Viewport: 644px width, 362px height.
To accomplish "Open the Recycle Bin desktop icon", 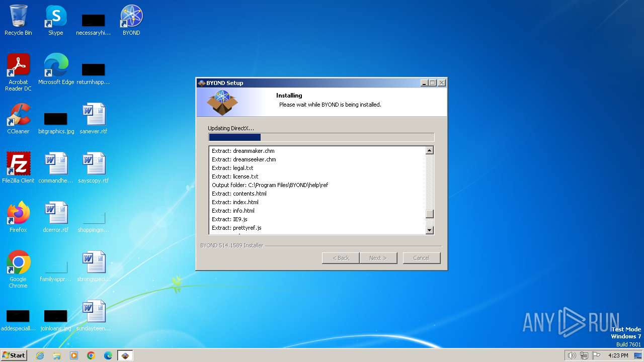I will coord(18,21).
